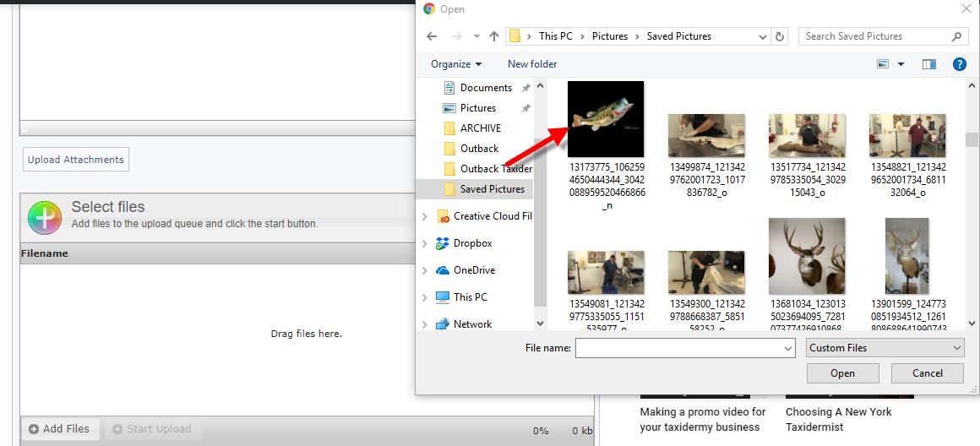Open the view options dropdown arrow
This screenshot has height=446, width=980.
[901, 64]
